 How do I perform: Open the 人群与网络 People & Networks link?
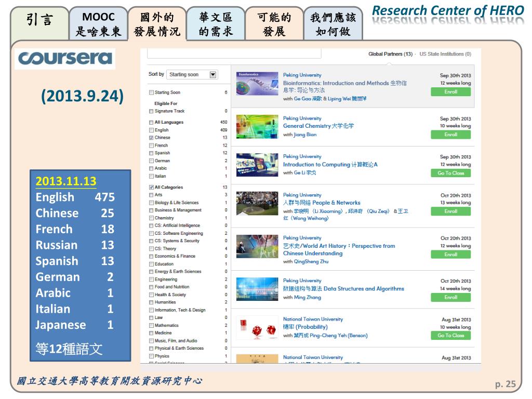tap(322, 203)
